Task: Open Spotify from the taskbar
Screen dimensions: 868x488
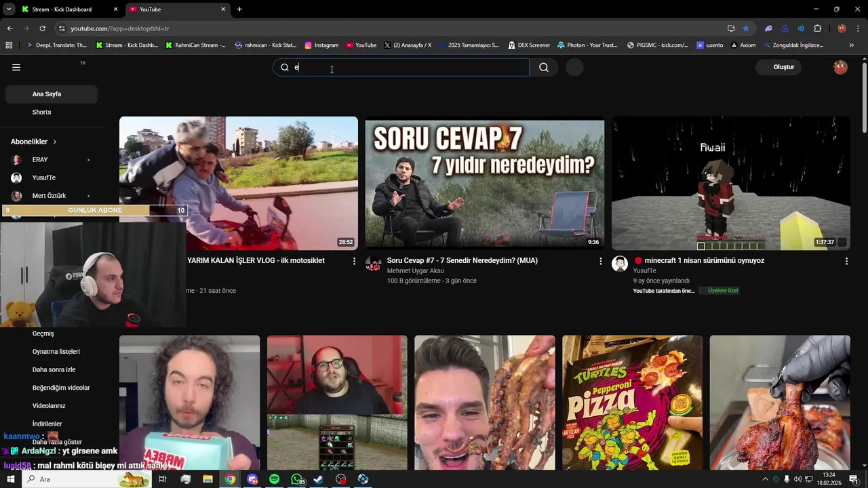Action: pos(274,479)
